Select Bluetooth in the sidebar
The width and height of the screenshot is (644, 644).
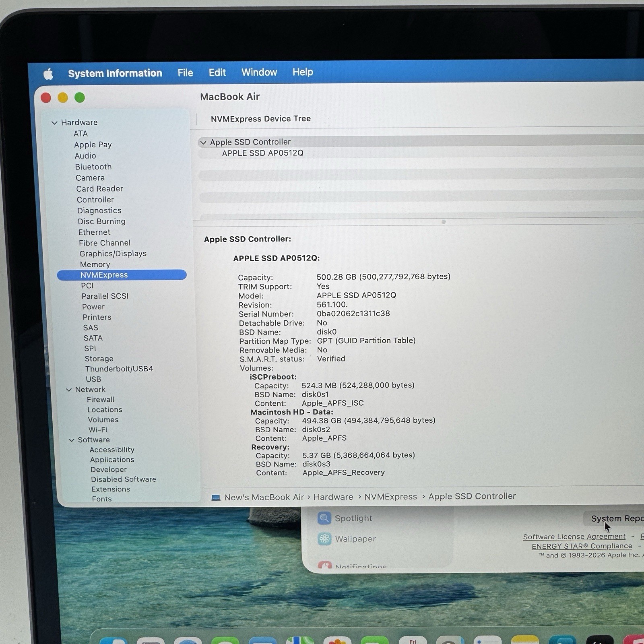(93, 167)
